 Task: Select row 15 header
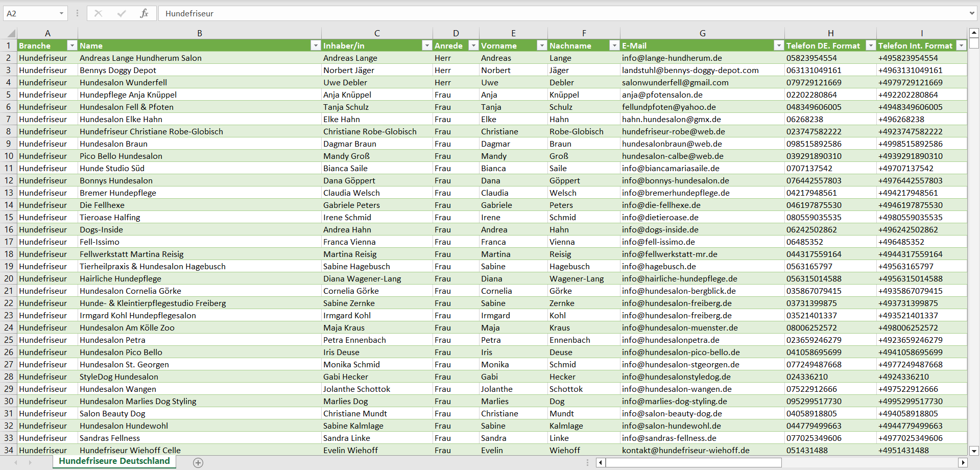click(x=9, y=217)
